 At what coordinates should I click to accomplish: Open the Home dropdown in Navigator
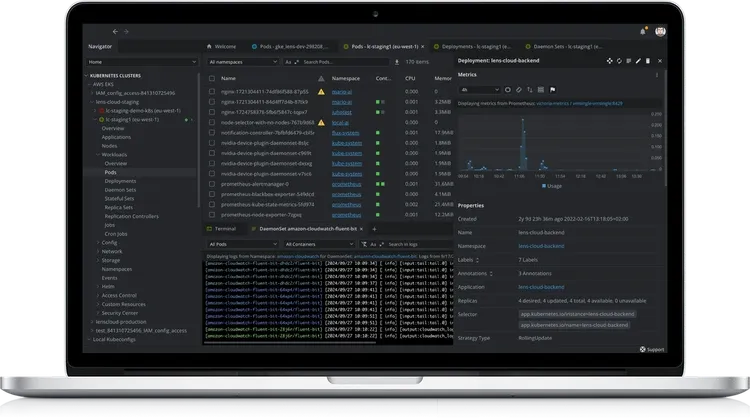click(x=142, y=62)
